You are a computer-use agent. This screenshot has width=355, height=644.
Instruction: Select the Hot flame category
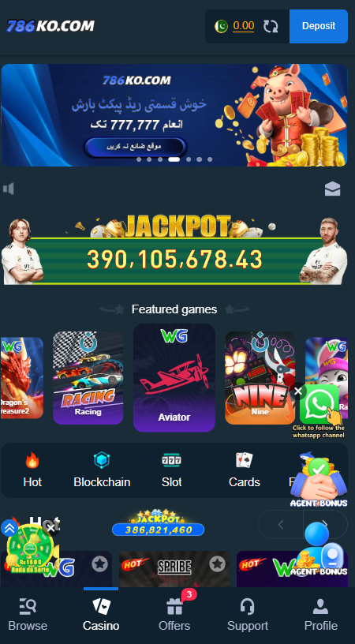[32, 470]
